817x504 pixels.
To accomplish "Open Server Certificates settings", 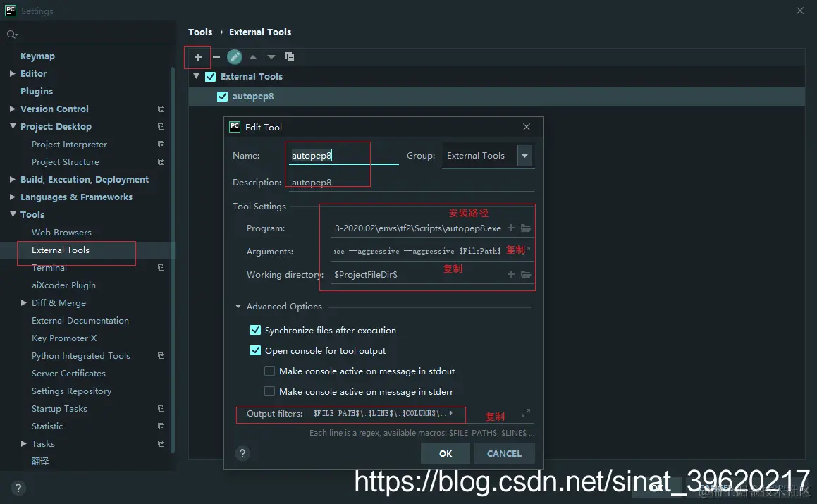I will (68, 373).
